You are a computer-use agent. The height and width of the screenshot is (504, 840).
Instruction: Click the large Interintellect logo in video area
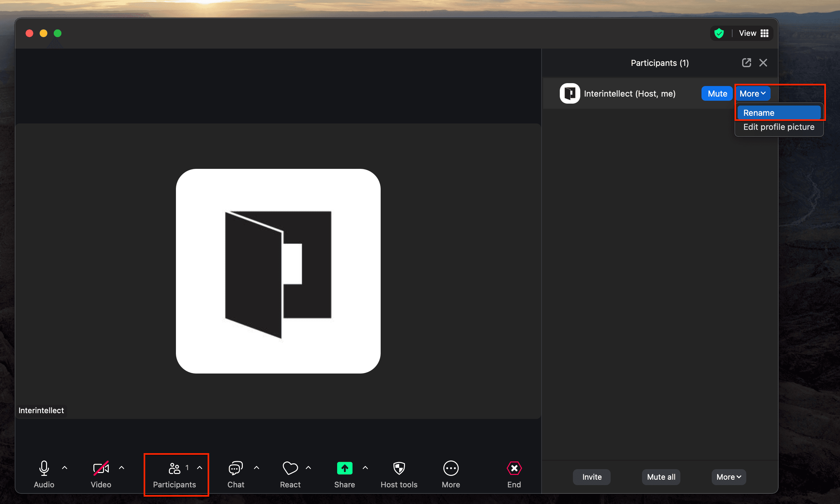(x=278, y=272)
